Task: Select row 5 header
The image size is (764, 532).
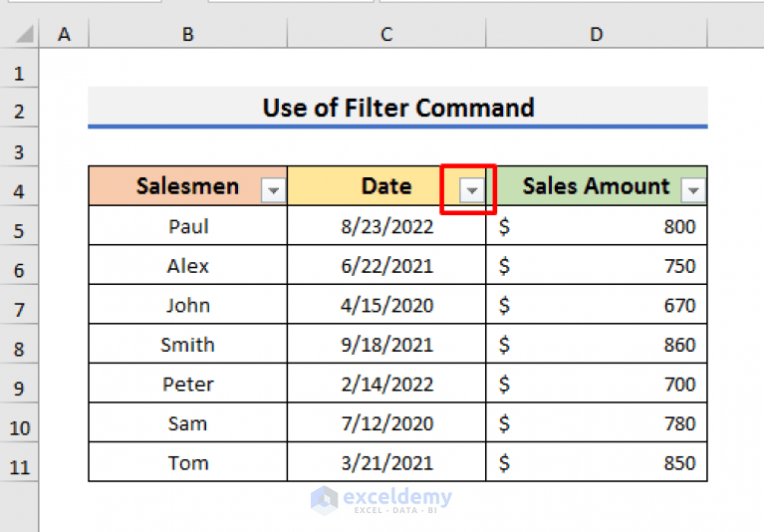Action: [x=19, y=226]
